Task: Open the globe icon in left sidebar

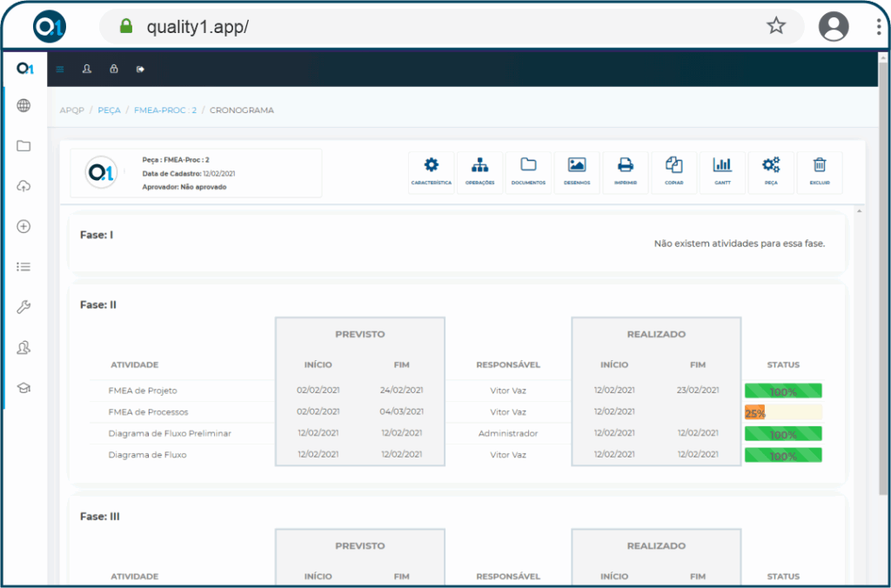Action: pyautogui.click(x=23, y=105)
